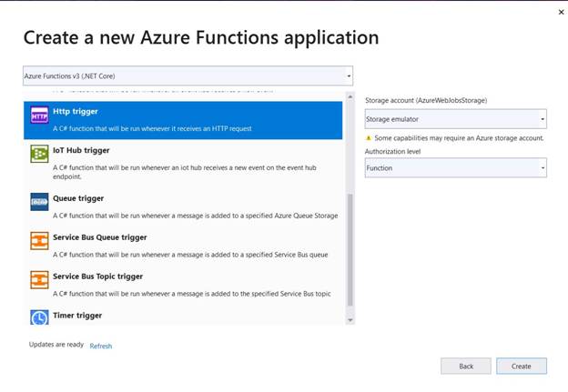Click the 'Updates are ready' status text
The image size is (568, 392).
pos(56,345)
